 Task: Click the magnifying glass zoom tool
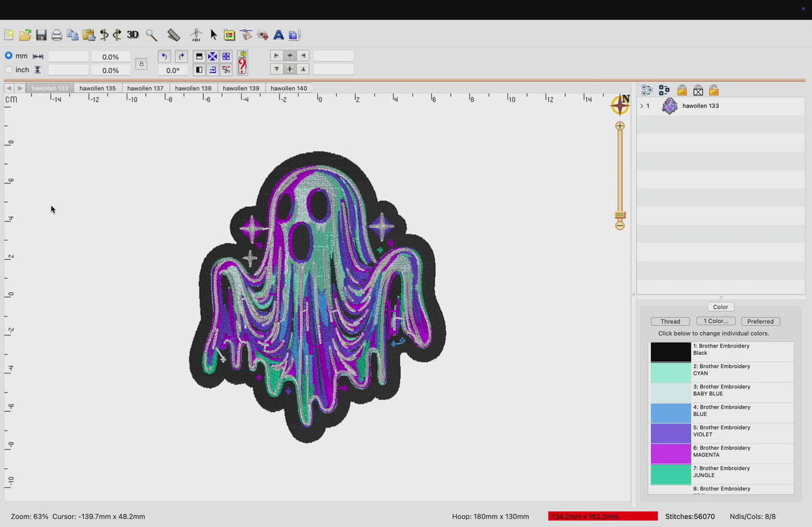pyautogui.click(x=152, y=35)
